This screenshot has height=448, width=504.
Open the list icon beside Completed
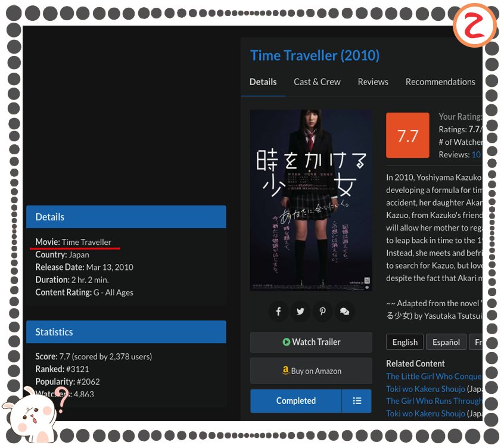pyautogui.click(x=357, y=401)
